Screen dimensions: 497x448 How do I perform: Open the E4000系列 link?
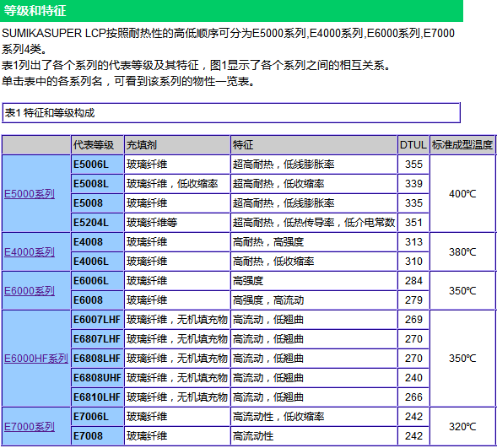(30, 252)
